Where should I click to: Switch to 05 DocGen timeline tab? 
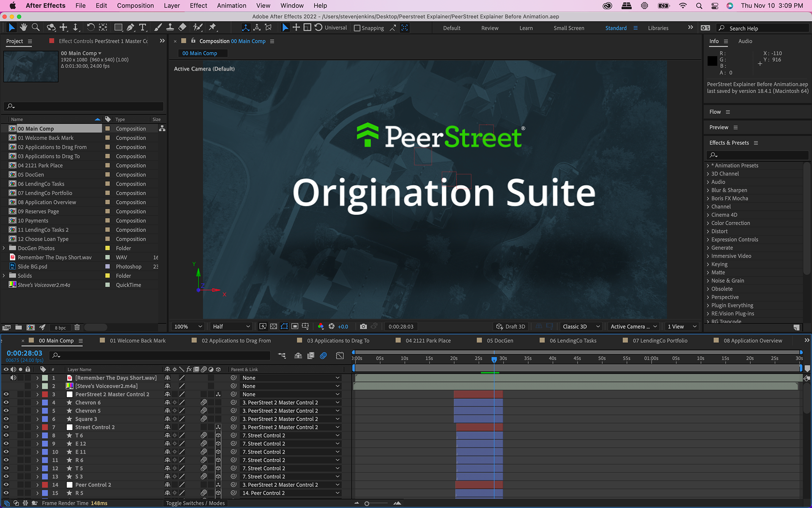[499, 341]
